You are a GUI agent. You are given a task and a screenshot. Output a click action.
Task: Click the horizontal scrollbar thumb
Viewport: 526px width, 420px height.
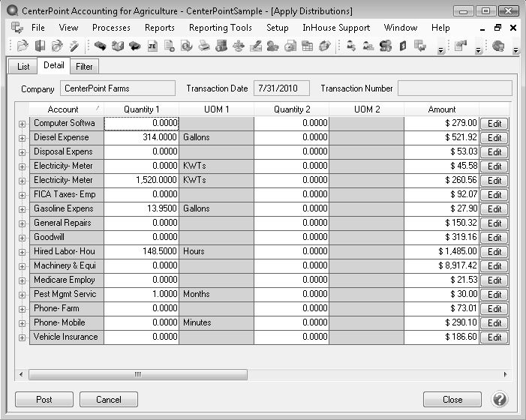pos(137,374)
